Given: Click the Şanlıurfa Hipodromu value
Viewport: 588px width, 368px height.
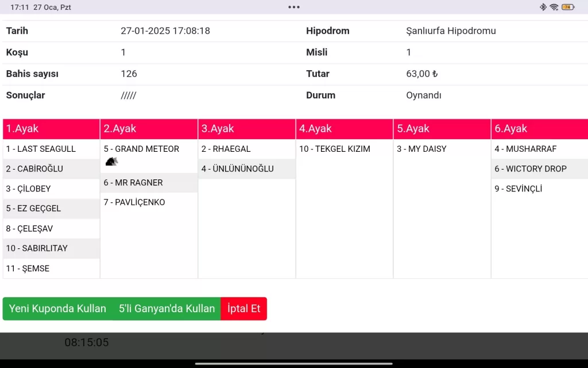Looking at the screenshot, I should 451,31.
